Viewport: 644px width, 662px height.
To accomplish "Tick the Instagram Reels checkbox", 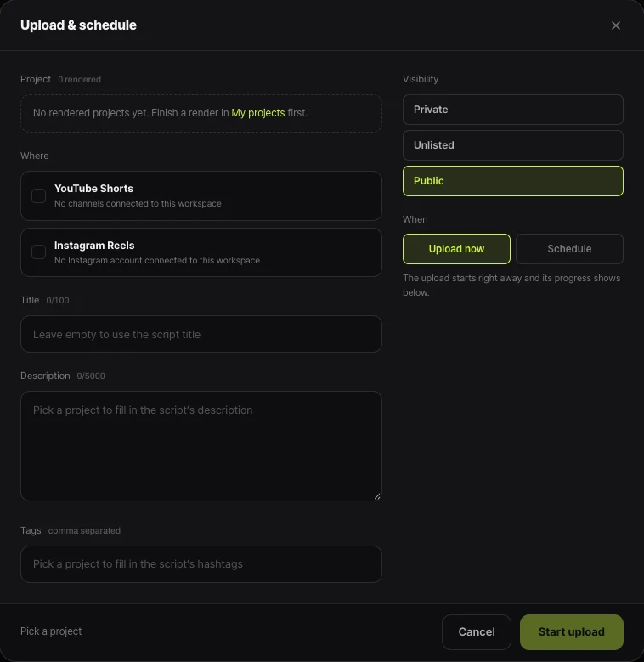I will (x=39, y=252).
